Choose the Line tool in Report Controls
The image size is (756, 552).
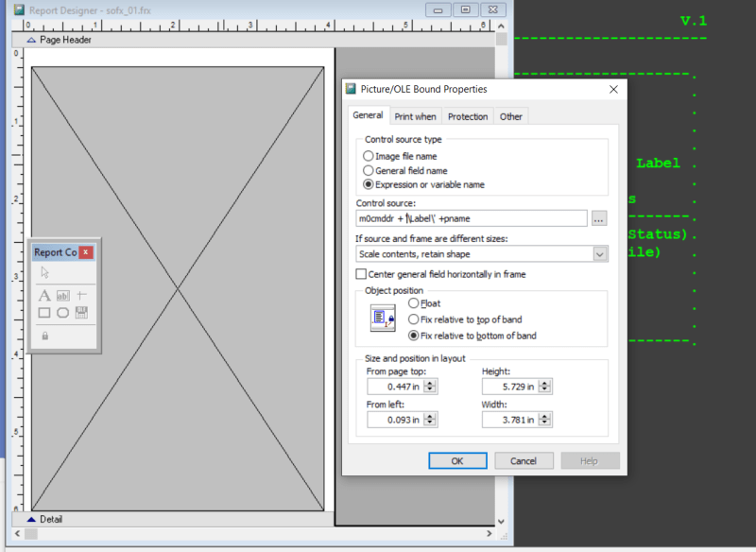(81, 295)
